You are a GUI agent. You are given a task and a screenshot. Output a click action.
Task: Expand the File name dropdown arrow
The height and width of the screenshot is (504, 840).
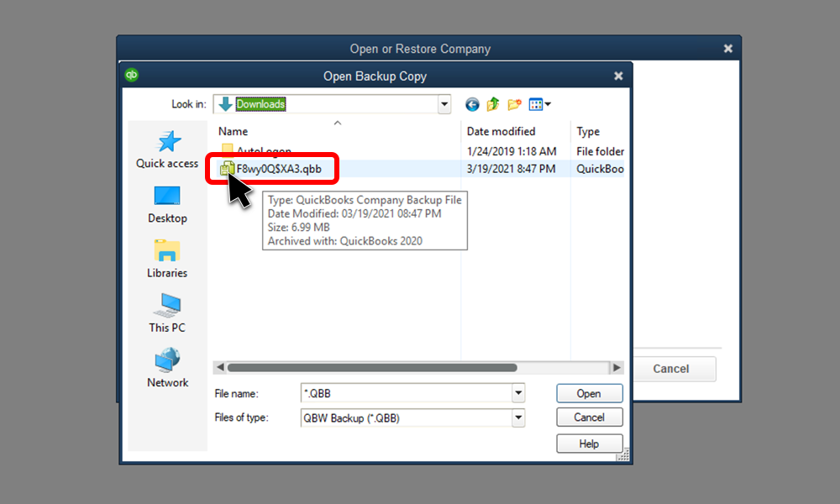(x=518, y=393)
